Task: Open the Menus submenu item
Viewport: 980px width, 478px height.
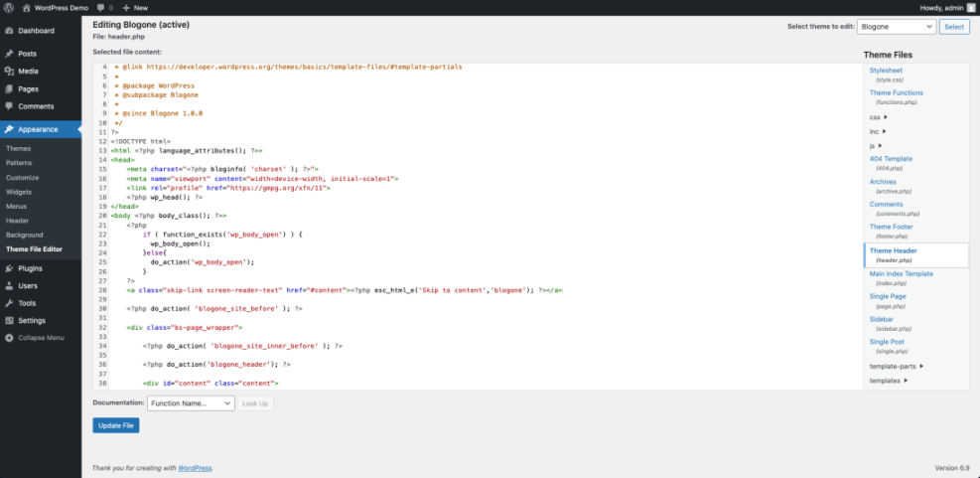Action: 16,207
